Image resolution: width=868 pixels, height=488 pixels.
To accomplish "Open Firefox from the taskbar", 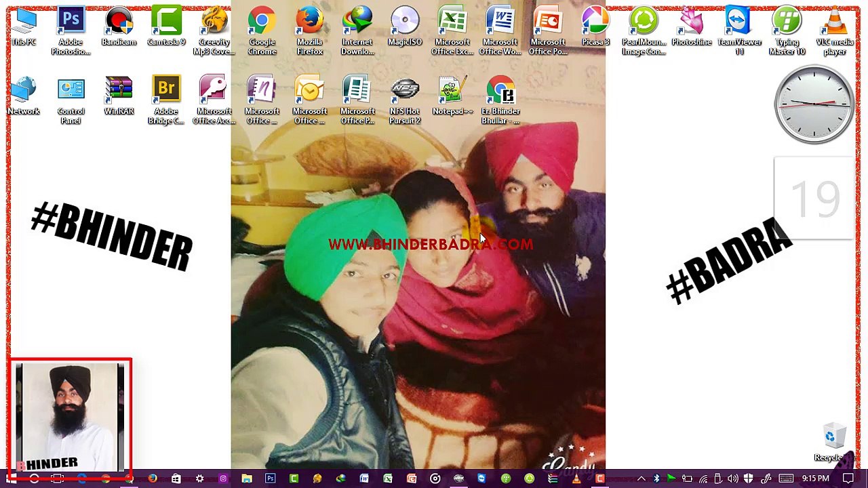I will [153, 479].
